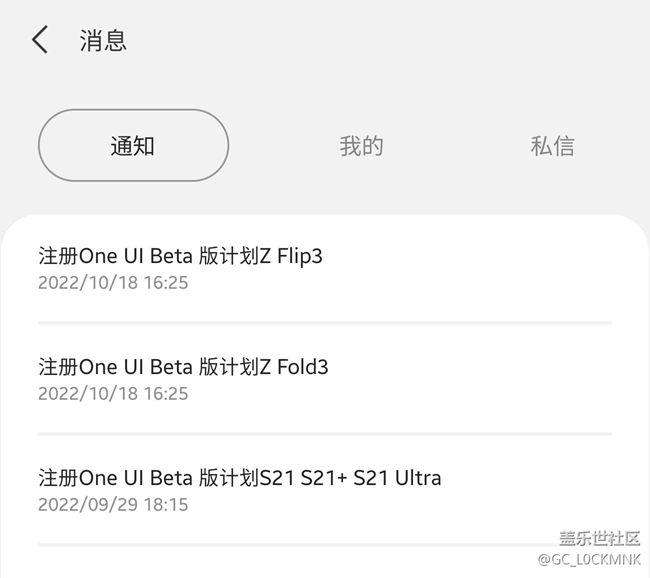Click the 2022/09/29 18:15 timestamp
The image size is (650, 578).
[x=113, y=504]
